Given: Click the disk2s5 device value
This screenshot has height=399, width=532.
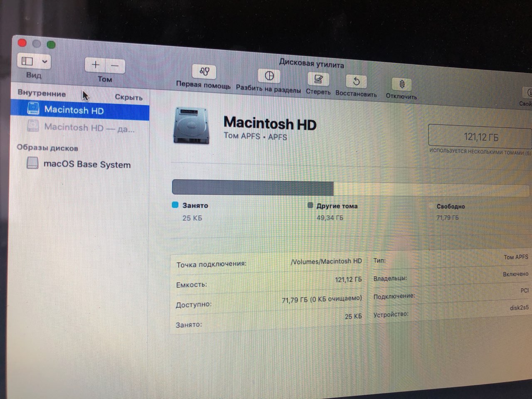Looking at the screenshot, I should [x=519, y=308].
